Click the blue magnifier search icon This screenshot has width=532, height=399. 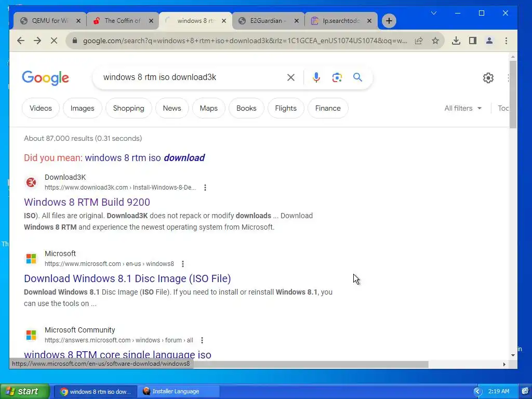(x=357, y=77)
